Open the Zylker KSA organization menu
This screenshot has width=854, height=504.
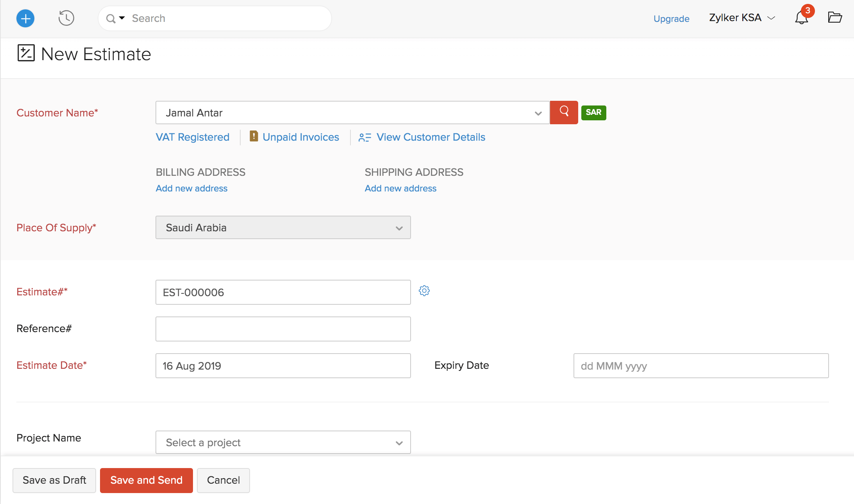pyautogui.click(x=741, y=18)
